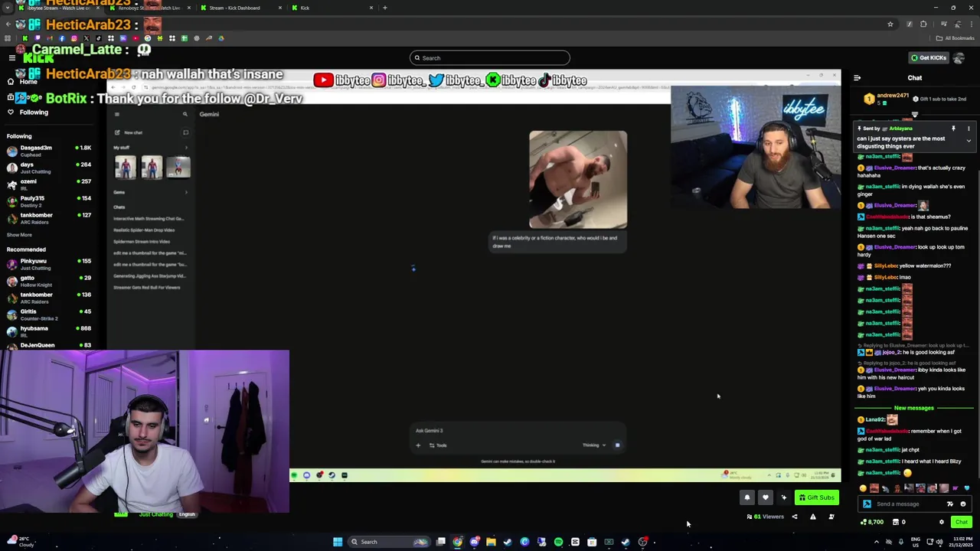This screenshot has height=551, width=980.
Task: Expand the pinned message chevron
Action: pos(969,141)
